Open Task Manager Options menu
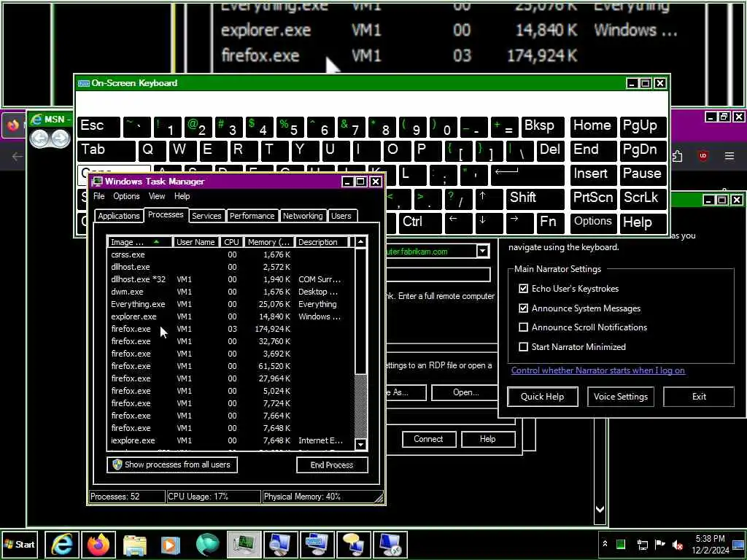 [x=126, y=196]
